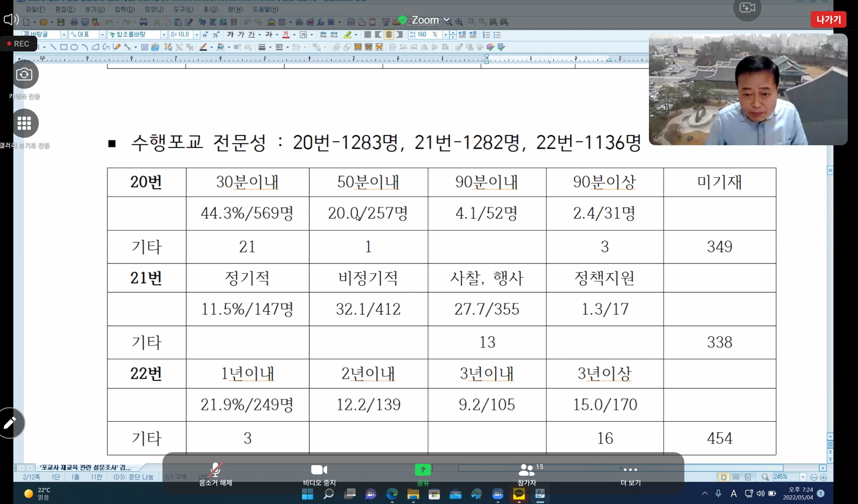The height and width of the screenshot is (504, 858).
Task: Click the zoom-in magnifier in toolbar
Action: pyautogui.click(x=459, y=22)
